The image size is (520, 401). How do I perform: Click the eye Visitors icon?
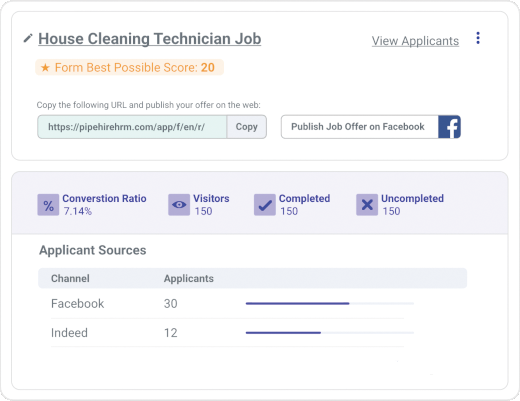179,205
